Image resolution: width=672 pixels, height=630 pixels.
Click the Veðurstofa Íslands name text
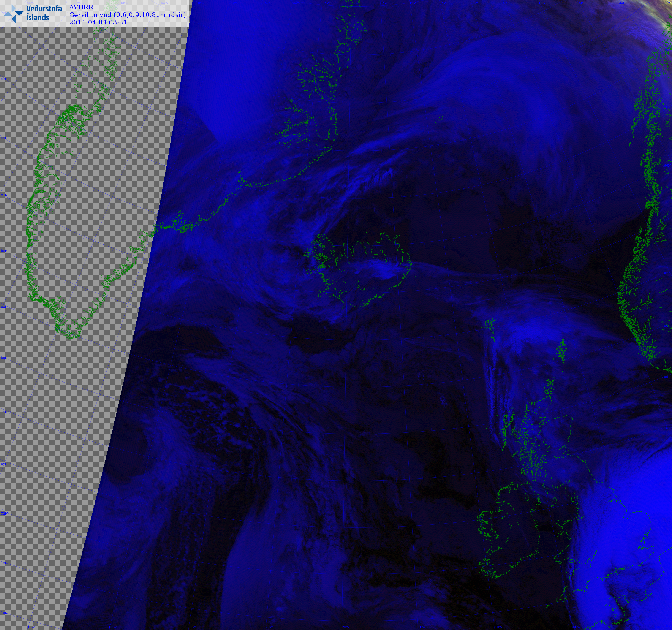click(44, 13)
